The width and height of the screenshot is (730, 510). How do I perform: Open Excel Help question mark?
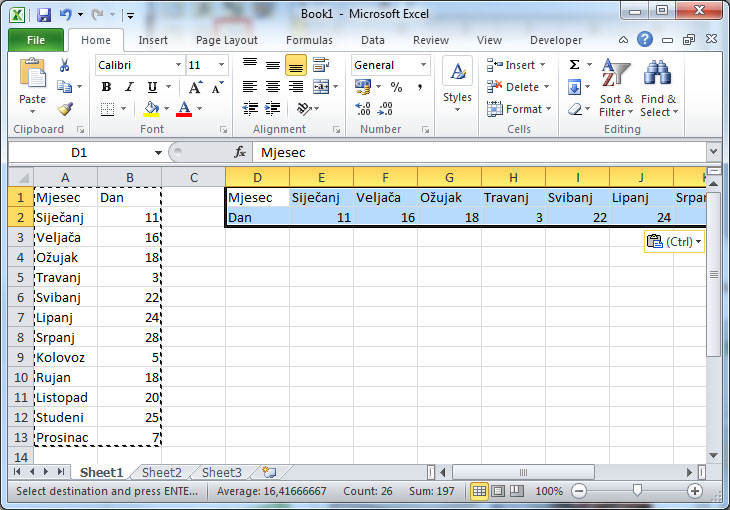point(645,39)
